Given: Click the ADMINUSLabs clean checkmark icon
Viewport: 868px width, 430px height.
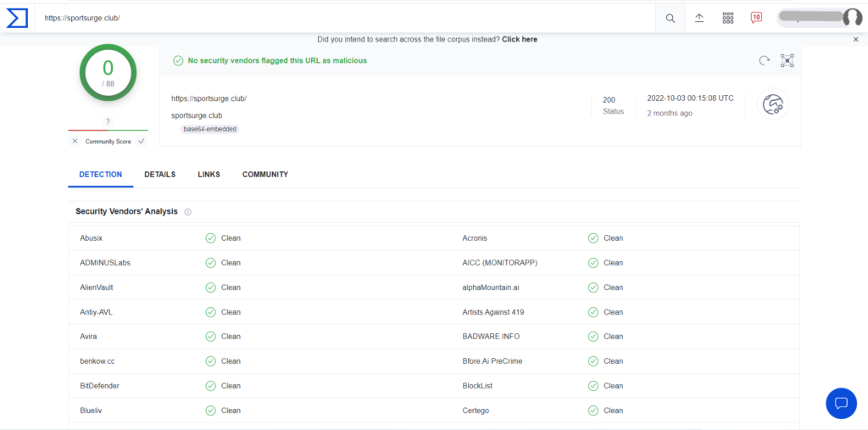Looking at the screenshot, I should [210, 263].
